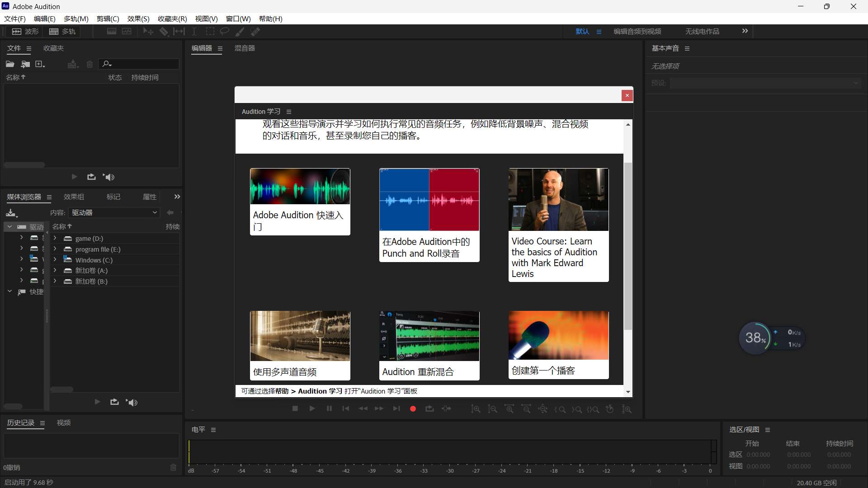868x488 pixels.
Task: Toggle Skip Selection in transport
Action: click(447, 408)
